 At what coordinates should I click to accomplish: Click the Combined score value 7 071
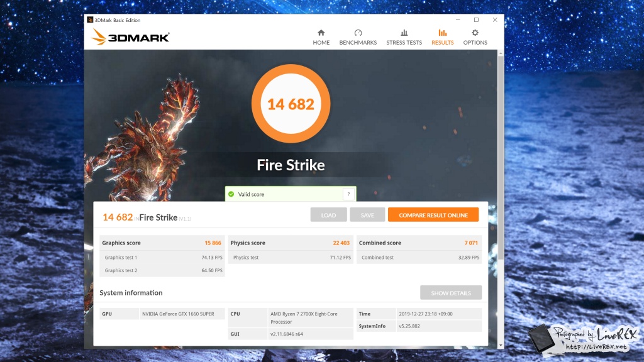point(470,243)
